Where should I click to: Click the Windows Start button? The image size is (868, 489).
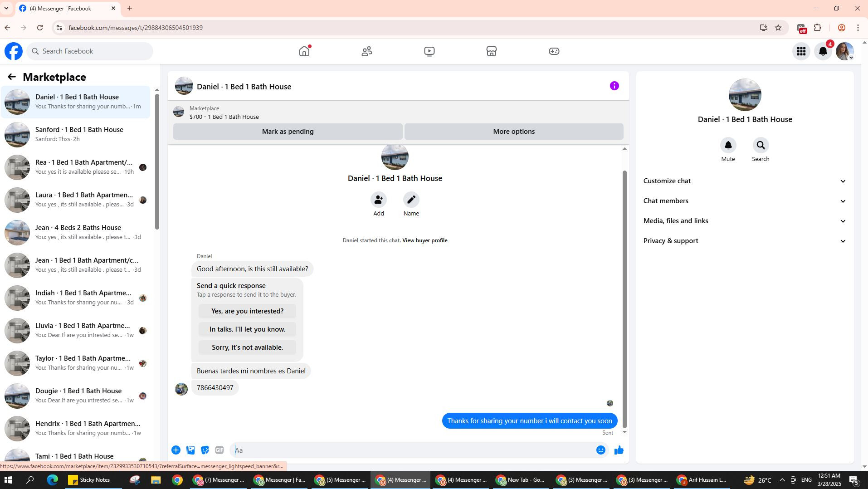click(x=8, y=480)
